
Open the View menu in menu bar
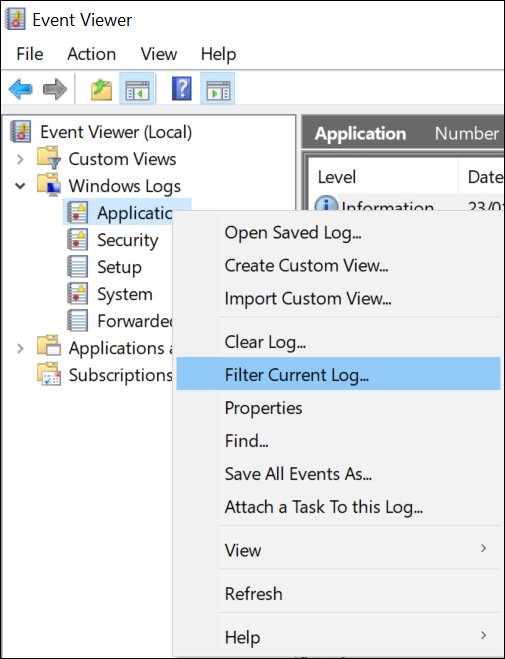tap(159, 54)
